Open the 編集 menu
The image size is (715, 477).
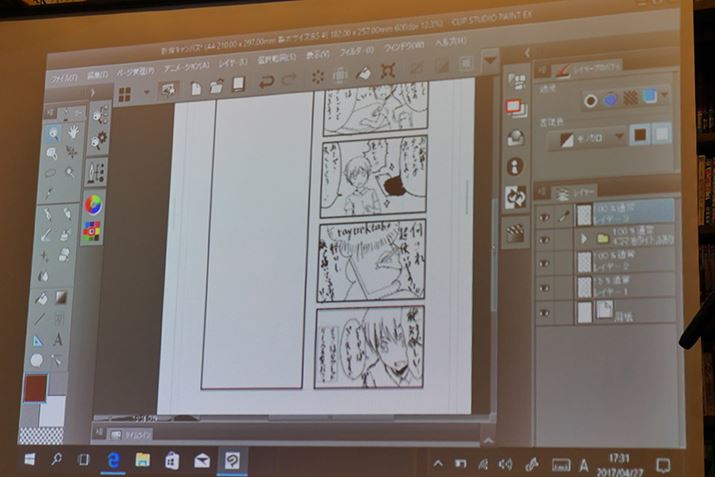point(97,75)
